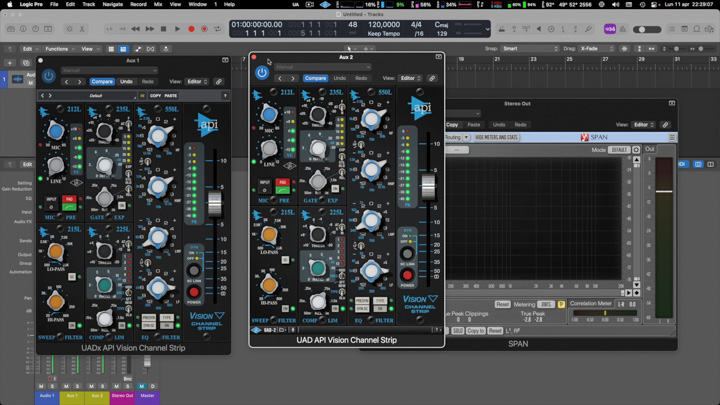This screenshot has width=720, height=405.
Task: Click red POWER button on Aux 2 channel strip
Action: 407,275
